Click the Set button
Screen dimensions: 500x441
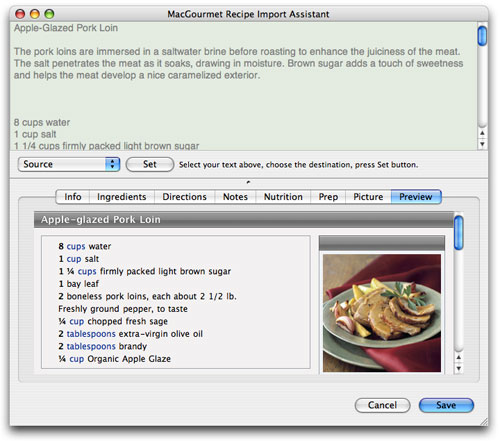[150, 164]
